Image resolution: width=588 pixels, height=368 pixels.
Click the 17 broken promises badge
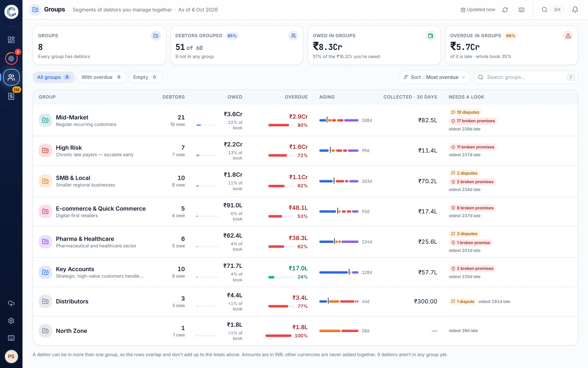click(x=473, y=121)
